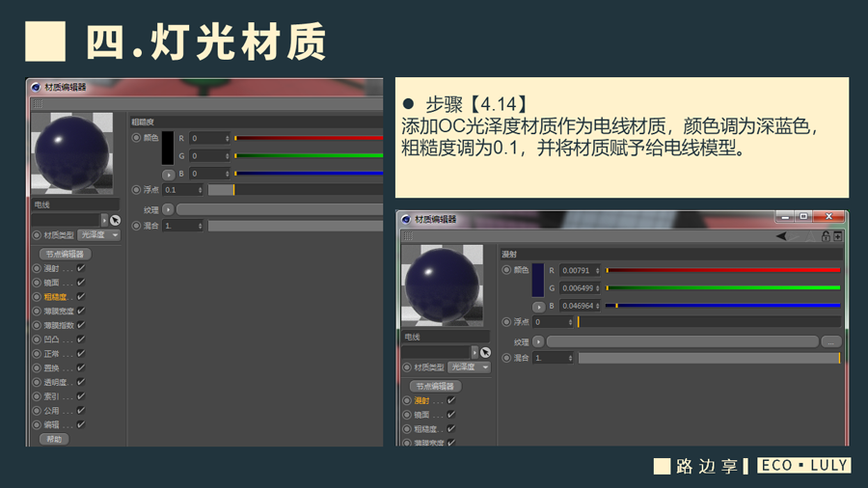868x488 pixels.
Task: Click the up arrow in the Diffuse editor toolbar
Action: 811,236
